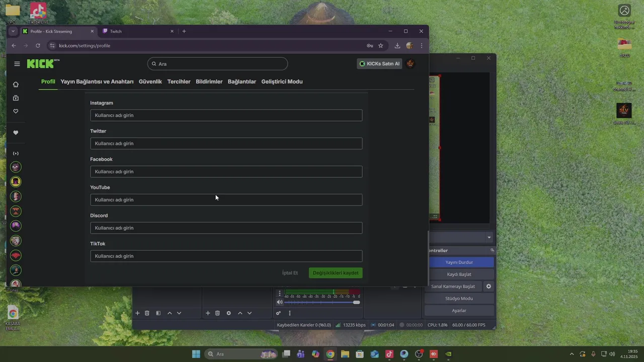Open Chrome tab search dropdown arrow
Screen dimensions: 644x362
coord(13,31)
